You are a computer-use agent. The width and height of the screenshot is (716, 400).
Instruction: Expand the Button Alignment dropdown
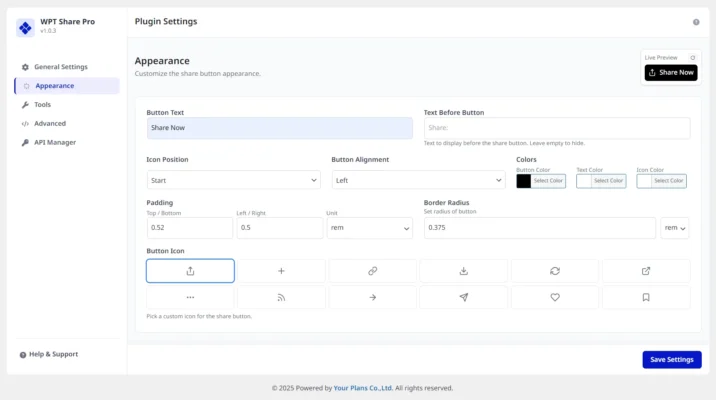point(418,180)
